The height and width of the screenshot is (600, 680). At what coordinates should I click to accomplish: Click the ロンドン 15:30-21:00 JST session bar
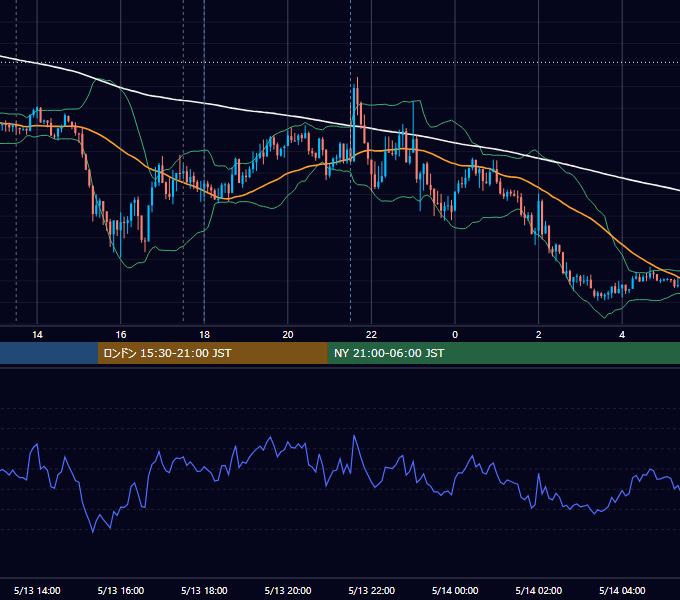(212, 353)
